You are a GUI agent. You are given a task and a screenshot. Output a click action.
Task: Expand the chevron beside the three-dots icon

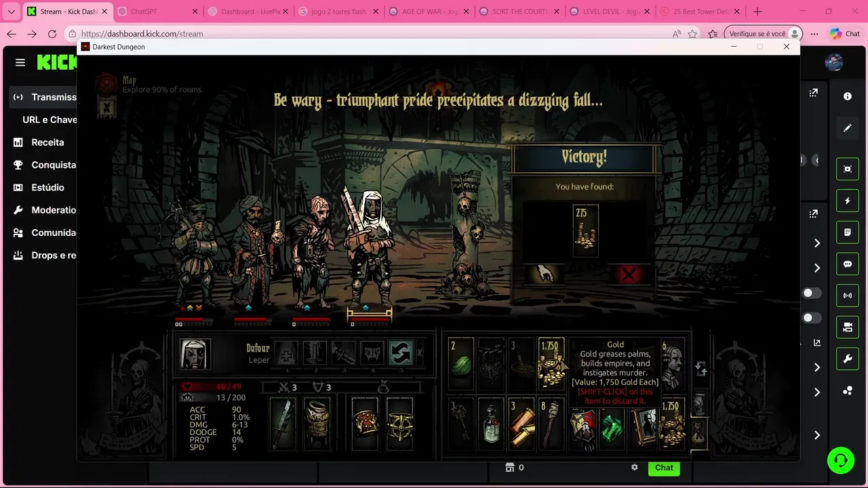(x=817, y=392)
